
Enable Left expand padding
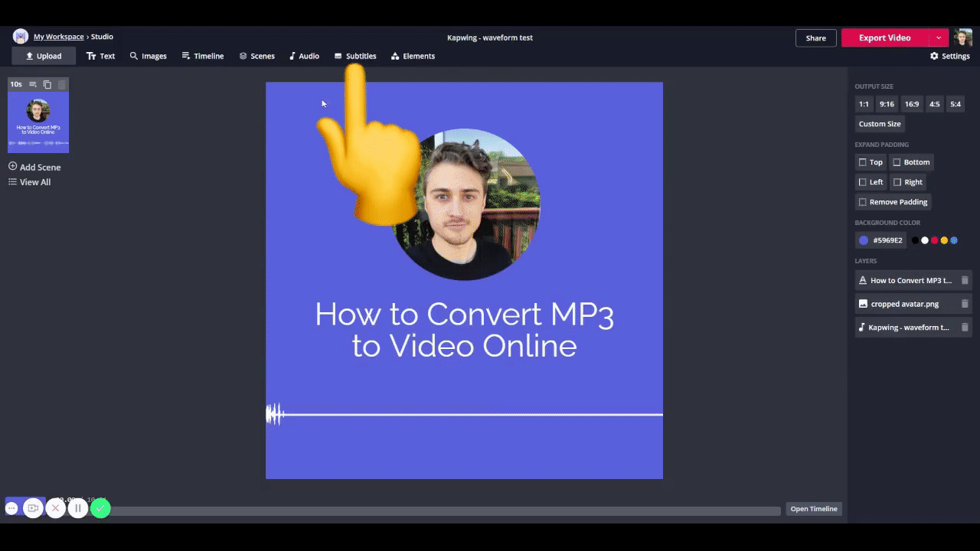(871, 182)
